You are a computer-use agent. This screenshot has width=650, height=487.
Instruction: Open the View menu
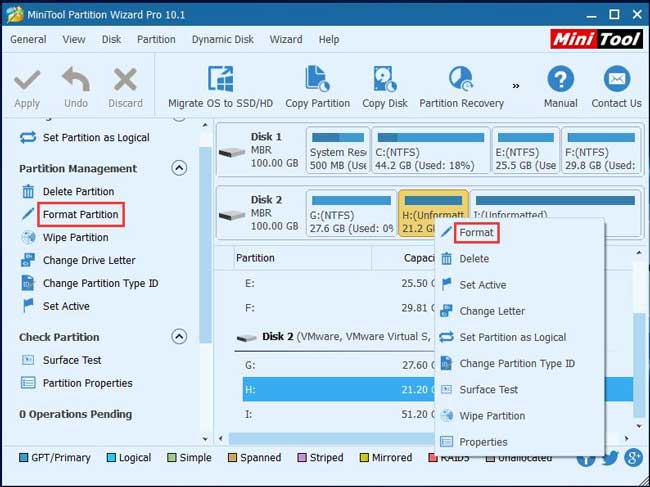point(74,39)
